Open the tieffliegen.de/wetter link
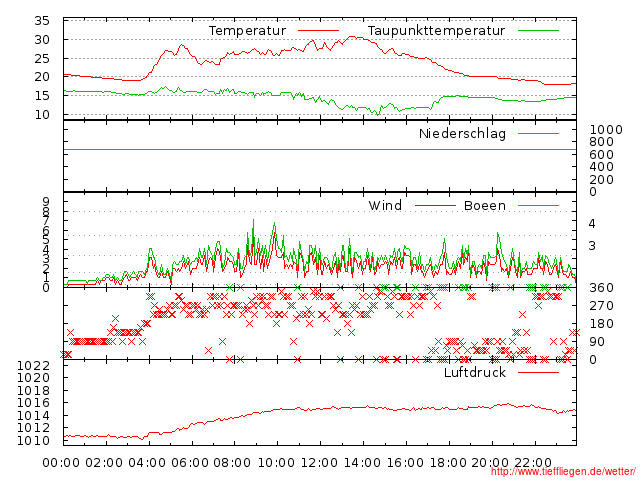The width and height of the screenshot is (640, 480). pyautogui.click(x=563, y=472)
